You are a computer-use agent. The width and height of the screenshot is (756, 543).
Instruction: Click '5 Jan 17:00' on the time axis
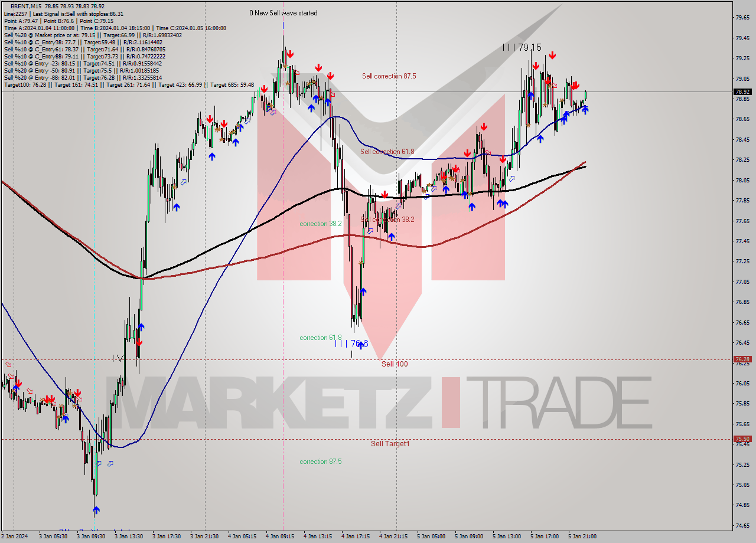(x=545, y=537)
